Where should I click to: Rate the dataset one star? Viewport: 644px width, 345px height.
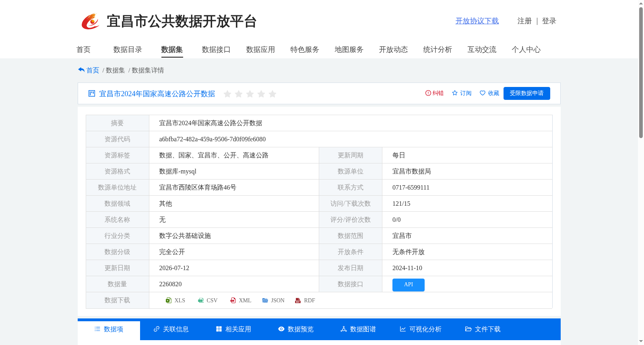[x=227, y=94]
